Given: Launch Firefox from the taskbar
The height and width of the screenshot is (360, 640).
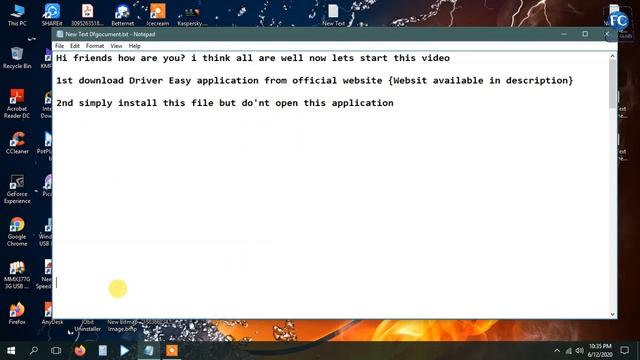Looking at the screenshot, I should [80, 351].
